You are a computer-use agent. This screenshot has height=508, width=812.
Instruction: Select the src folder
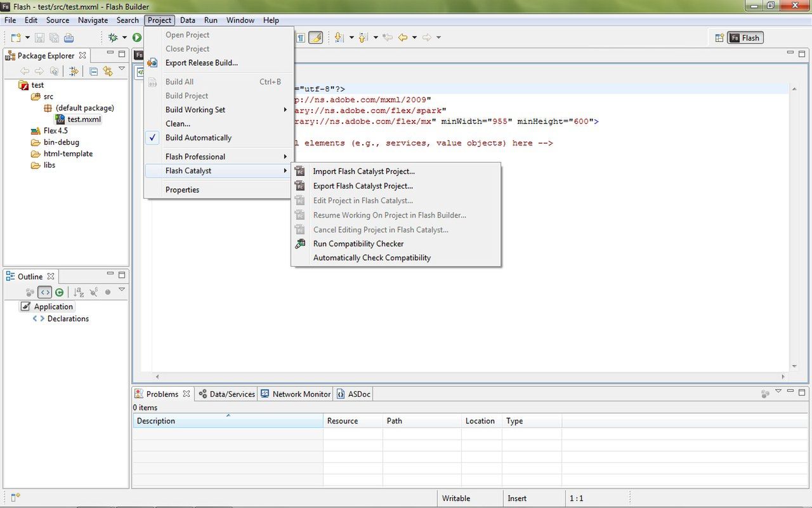point(43,97)
